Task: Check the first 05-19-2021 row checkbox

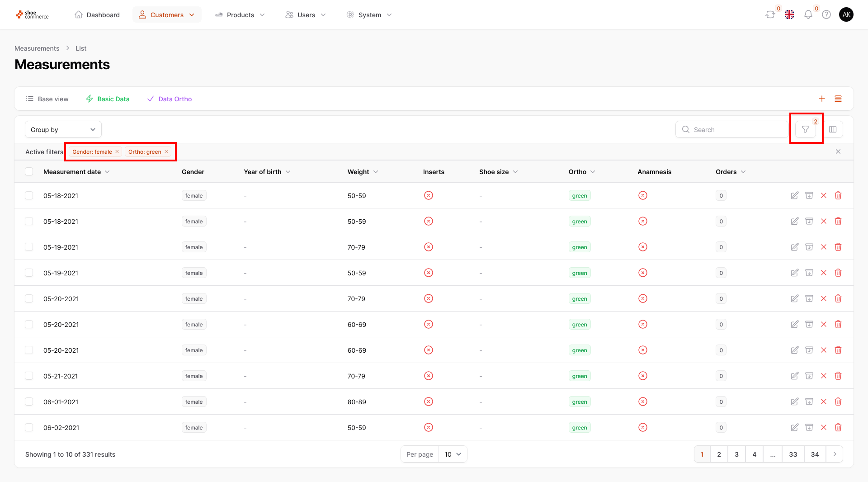Action: [29, 247]
